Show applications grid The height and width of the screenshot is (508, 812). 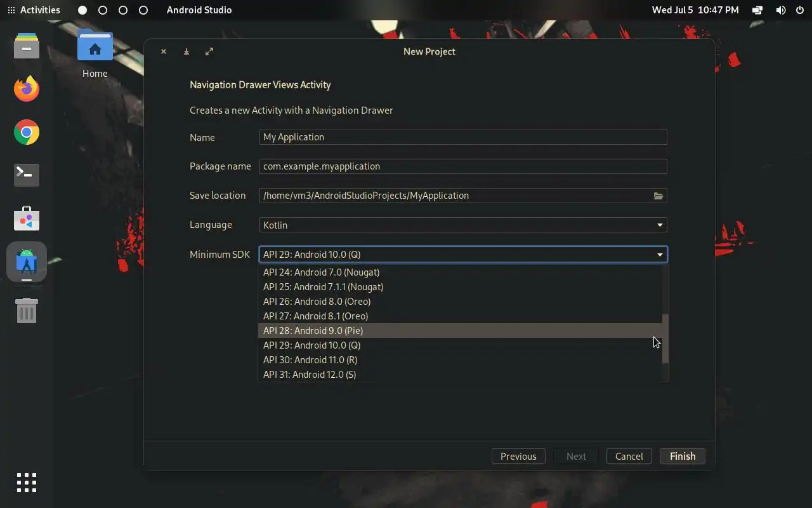coord(27,483)
